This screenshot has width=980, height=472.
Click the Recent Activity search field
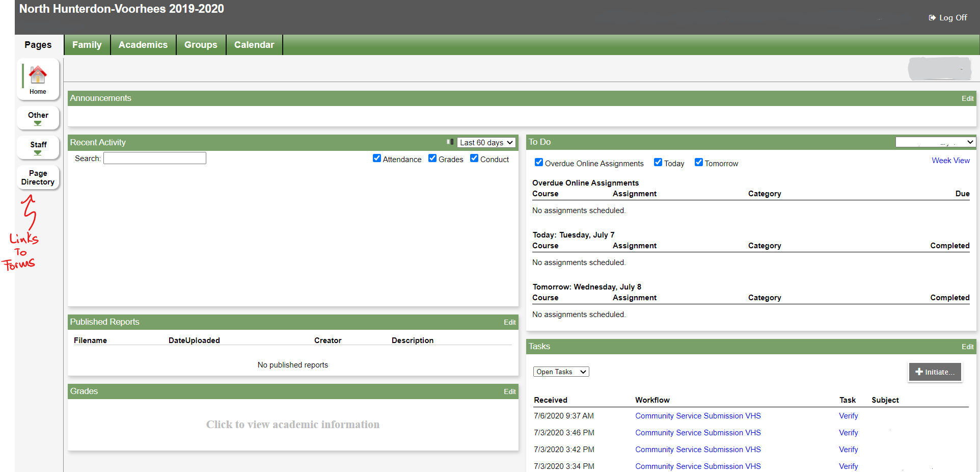[x=155, y=159]
